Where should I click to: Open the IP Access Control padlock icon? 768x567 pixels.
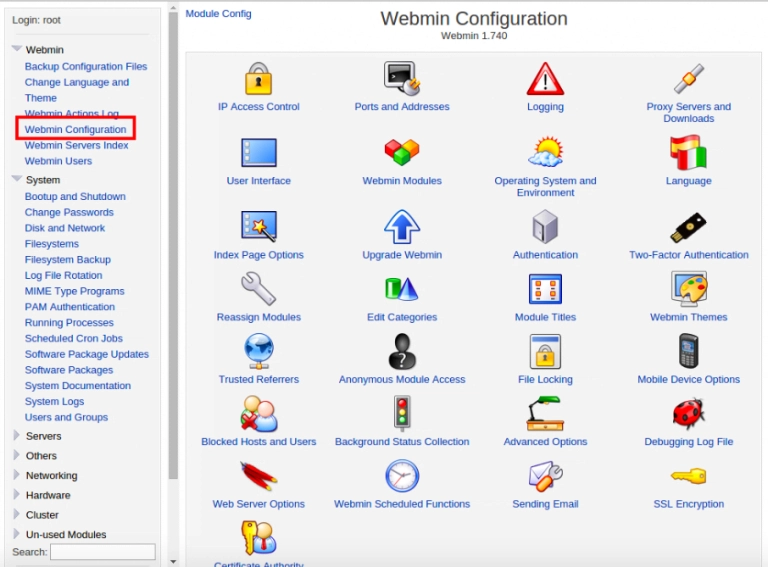point(258,78)
